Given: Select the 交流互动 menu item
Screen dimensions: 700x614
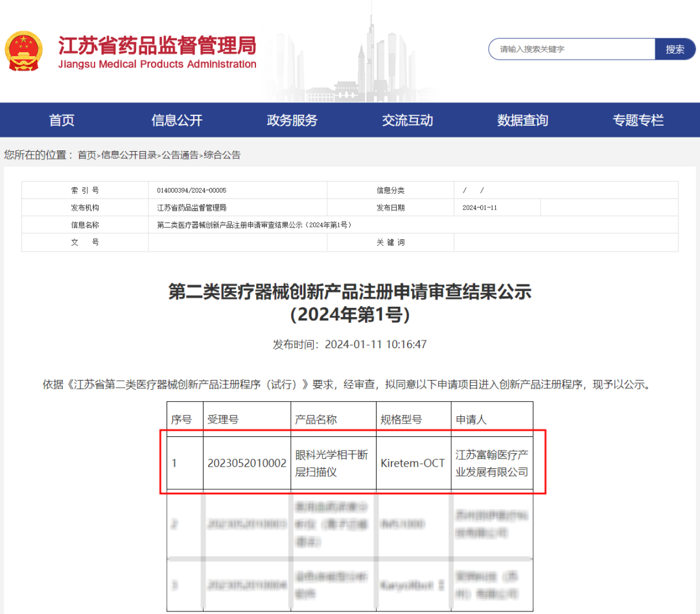Looking at the screenshot, I should [407, 119].
